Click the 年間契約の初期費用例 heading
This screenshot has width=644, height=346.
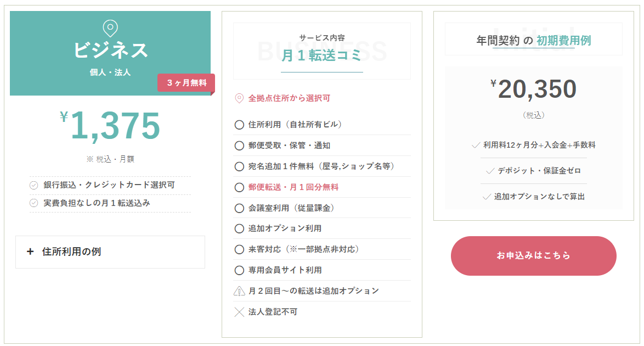pos(534,40)
